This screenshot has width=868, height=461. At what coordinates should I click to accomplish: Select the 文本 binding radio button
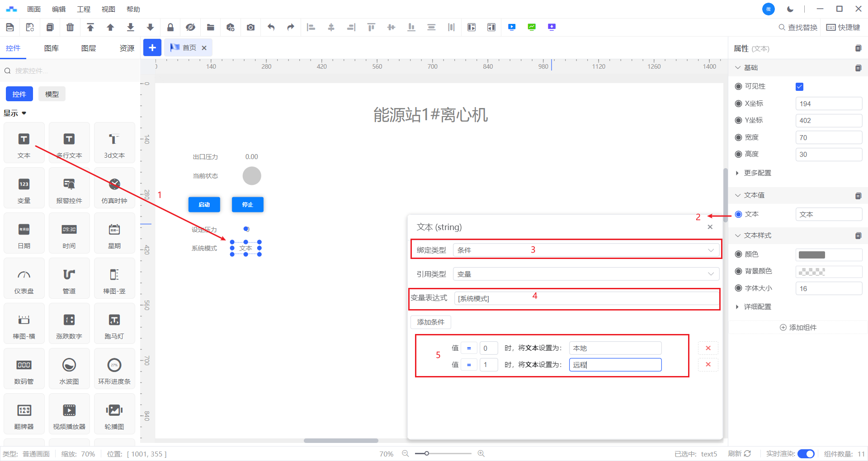739,214
